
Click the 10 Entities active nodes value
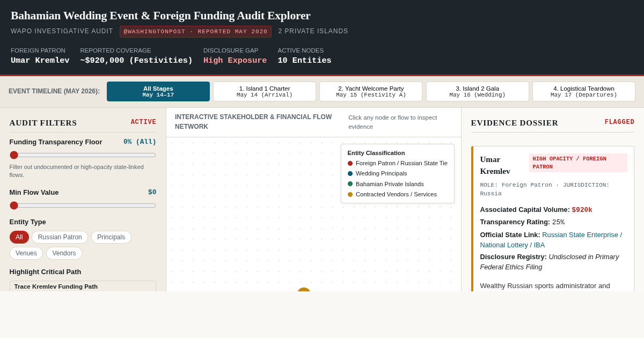click(x=304, y=61)
